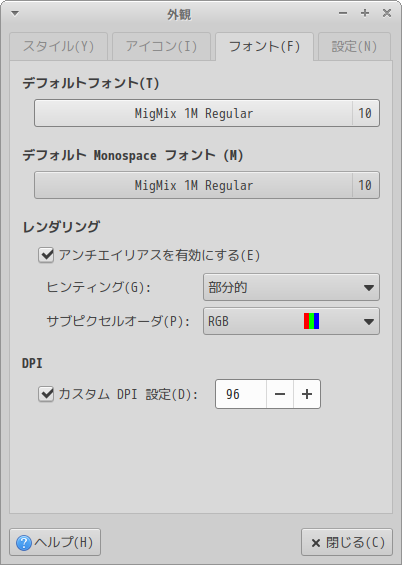
Task: Click the ヒンティング(G): label
Action: coord(99,287)
